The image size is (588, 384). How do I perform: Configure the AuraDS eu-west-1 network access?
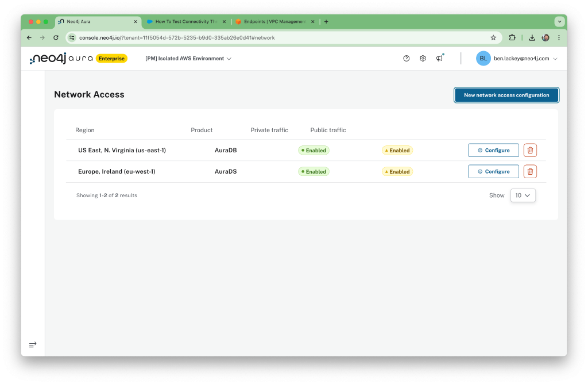pos(493,171)
